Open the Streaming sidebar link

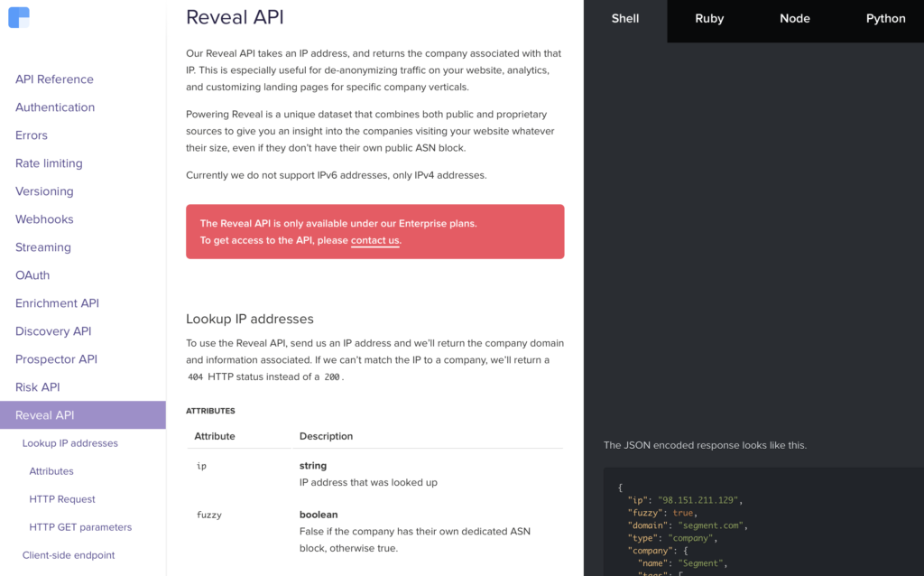point(43,247)
